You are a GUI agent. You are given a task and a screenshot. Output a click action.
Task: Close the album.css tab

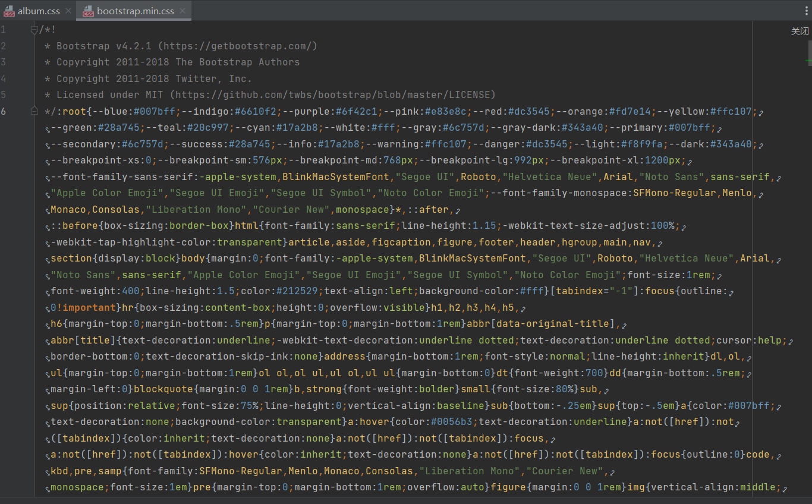(67, 11)
